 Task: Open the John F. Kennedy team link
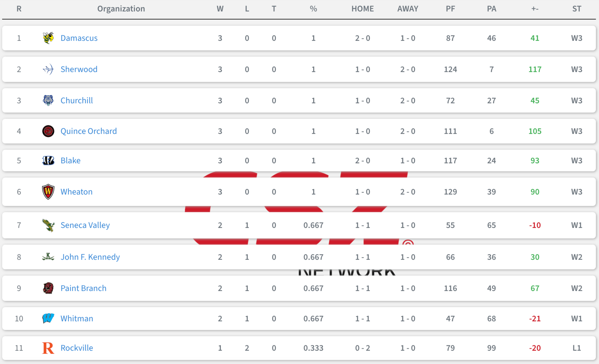(90, 257)
